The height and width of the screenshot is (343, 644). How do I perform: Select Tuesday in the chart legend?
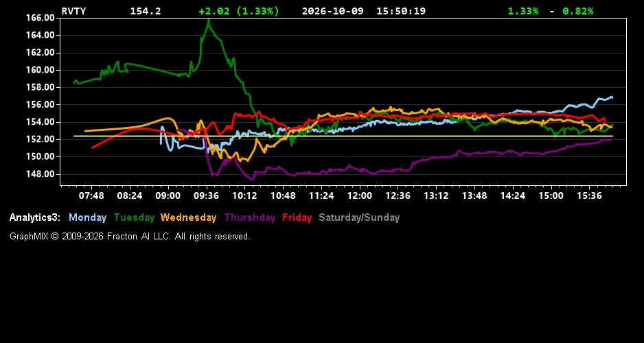pos(135,218)
